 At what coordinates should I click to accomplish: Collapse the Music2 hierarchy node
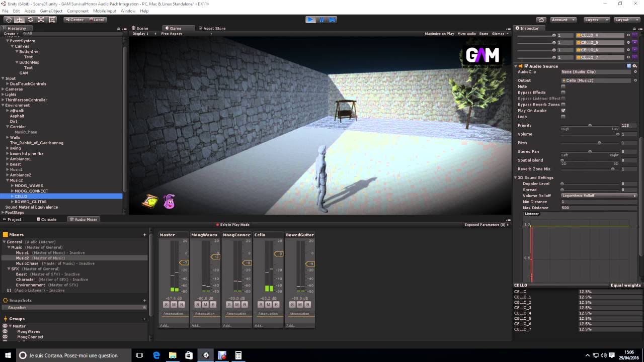click(x=8, y=180)
